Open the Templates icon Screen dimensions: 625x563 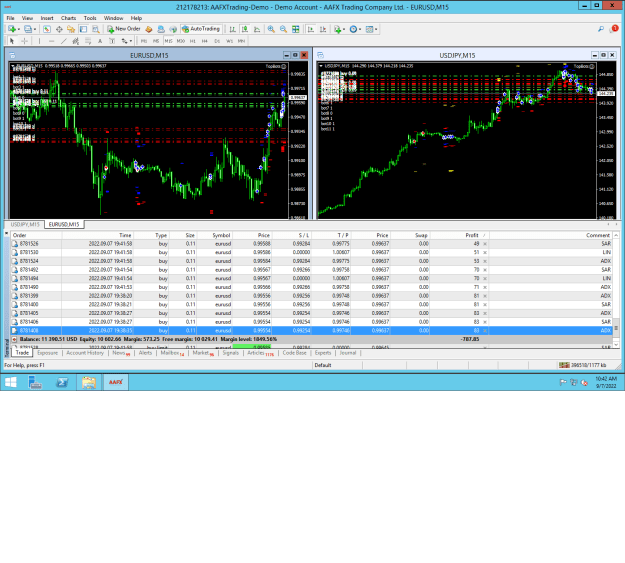369,29
